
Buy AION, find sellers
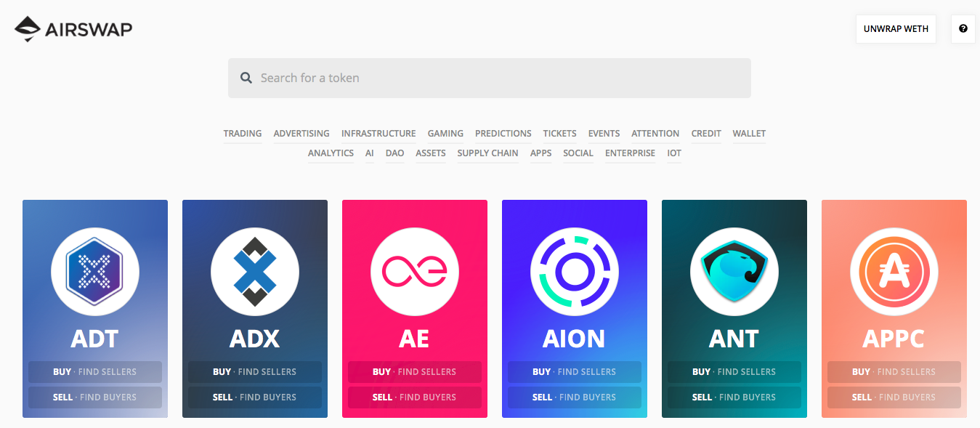click(575, 372)
